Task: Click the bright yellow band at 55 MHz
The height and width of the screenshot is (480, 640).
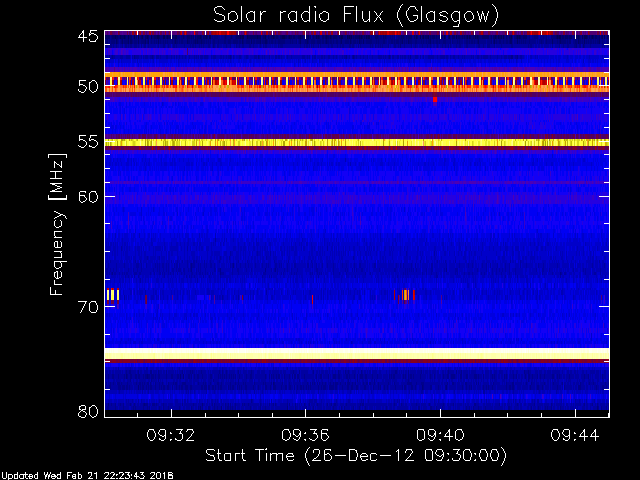Action: [x=357, y=142]
